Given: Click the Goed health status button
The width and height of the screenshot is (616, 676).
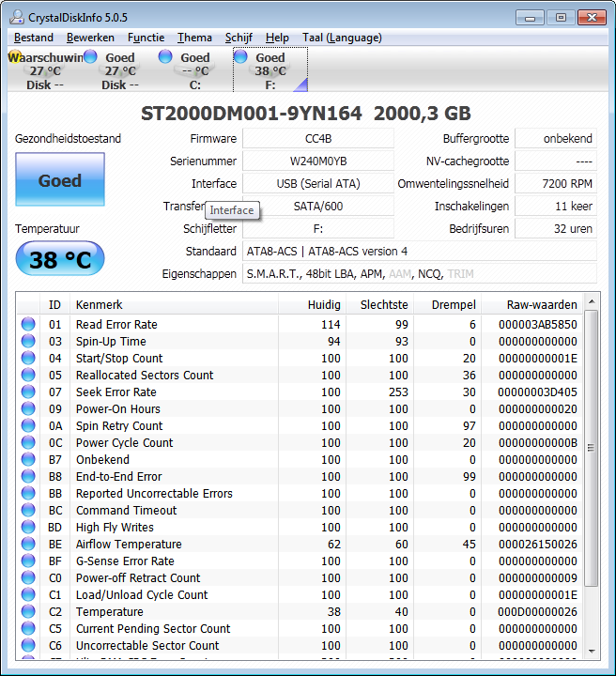Looking at the screenshot, I should point(60,179).
